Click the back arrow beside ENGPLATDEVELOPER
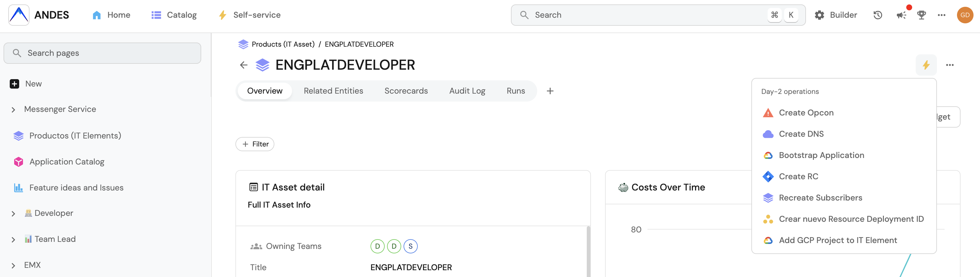Viewport: 980px width, 277px height. pos(243,65)
